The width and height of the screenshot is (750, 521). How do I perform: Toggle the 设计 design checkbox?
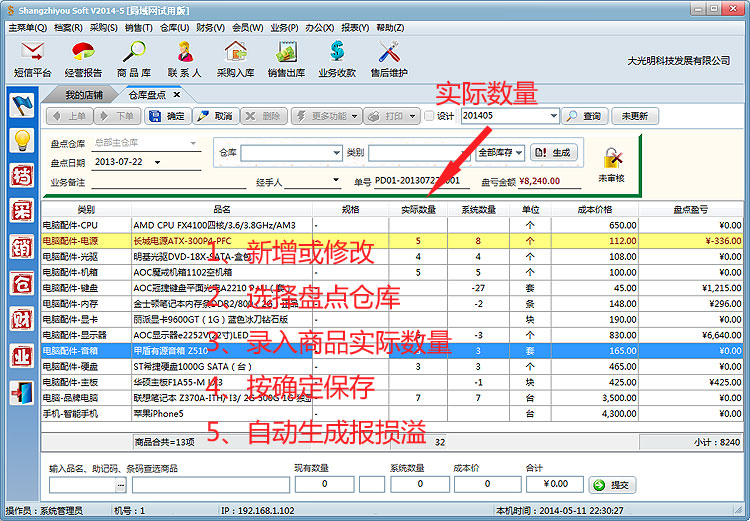point(430,116)
